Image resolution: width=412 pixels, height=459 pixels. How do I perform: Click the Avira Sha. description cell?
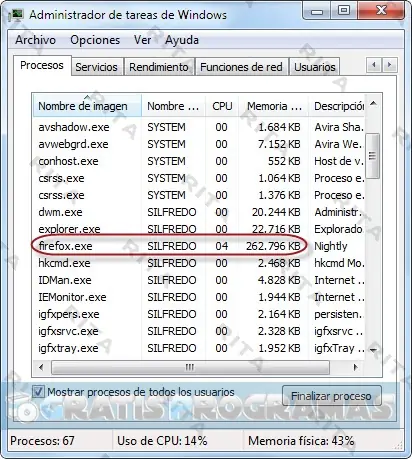[339, 127]
